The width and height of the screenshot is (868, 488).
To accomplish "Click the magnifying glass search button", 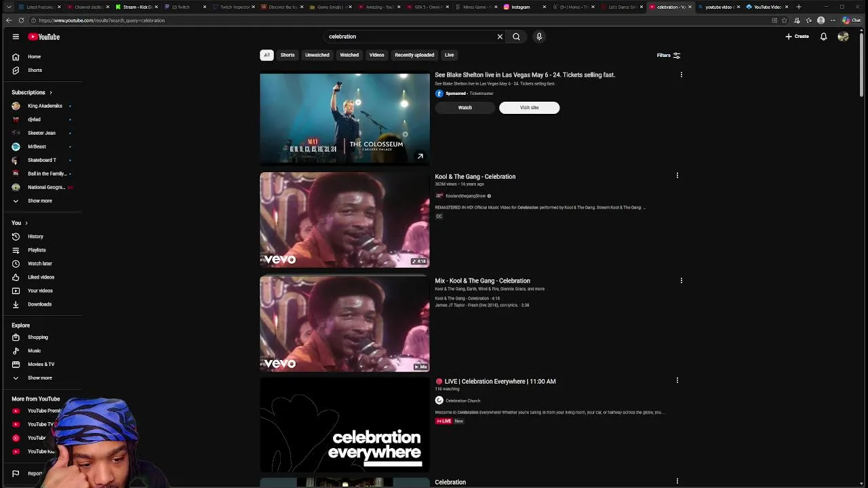I will pos(516,37).
